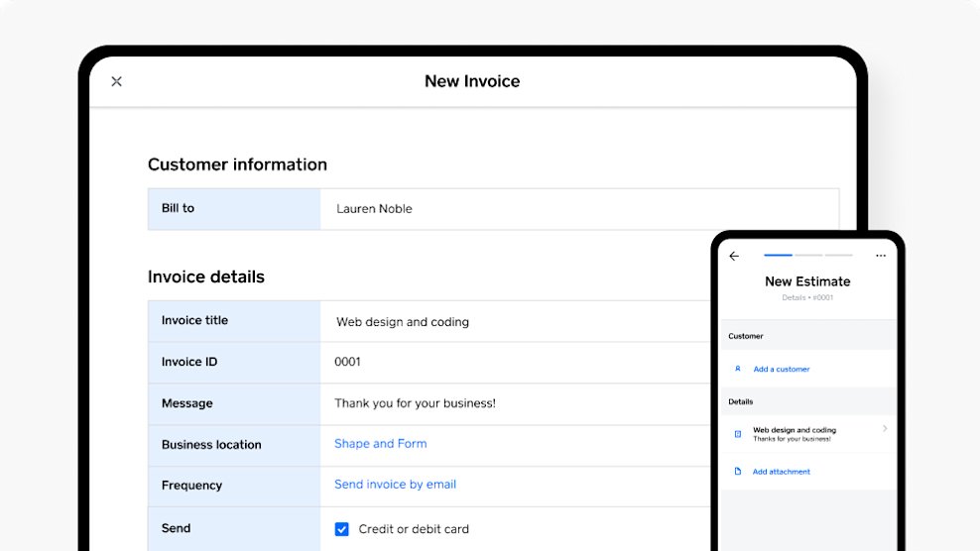
Task: Click the blue progress step indicator
Action: (778, 255)
